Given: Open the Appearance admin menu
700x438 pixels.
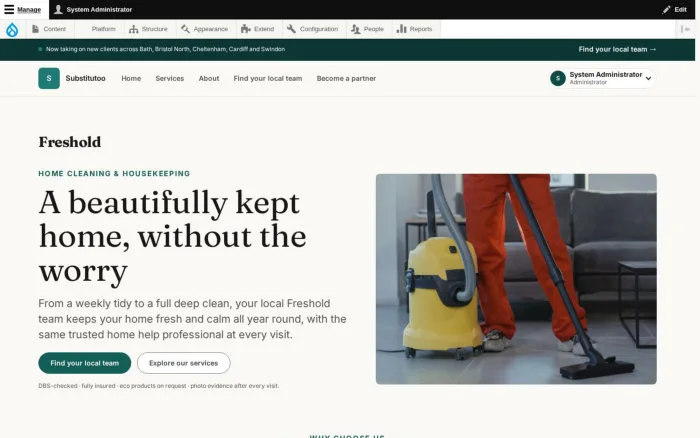Looking at the screenshot, I should click(x=205, y=29).
